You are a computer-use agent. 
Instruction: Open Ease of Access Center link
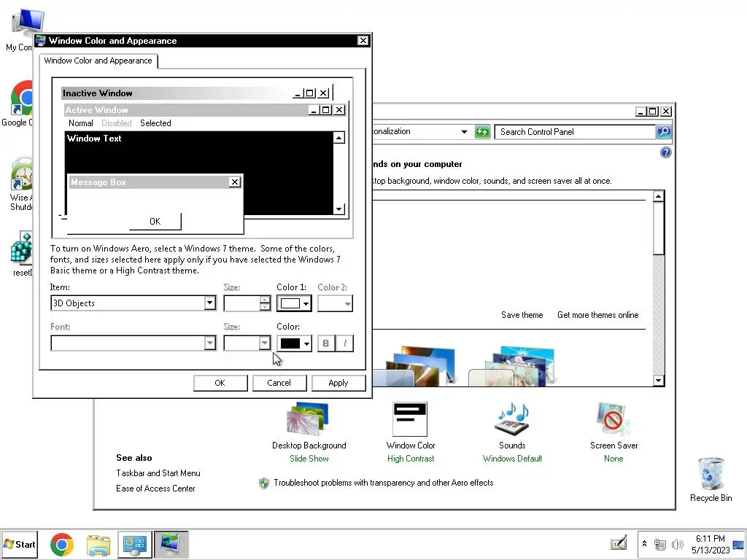pyautogui.click(x=156, y=488)
